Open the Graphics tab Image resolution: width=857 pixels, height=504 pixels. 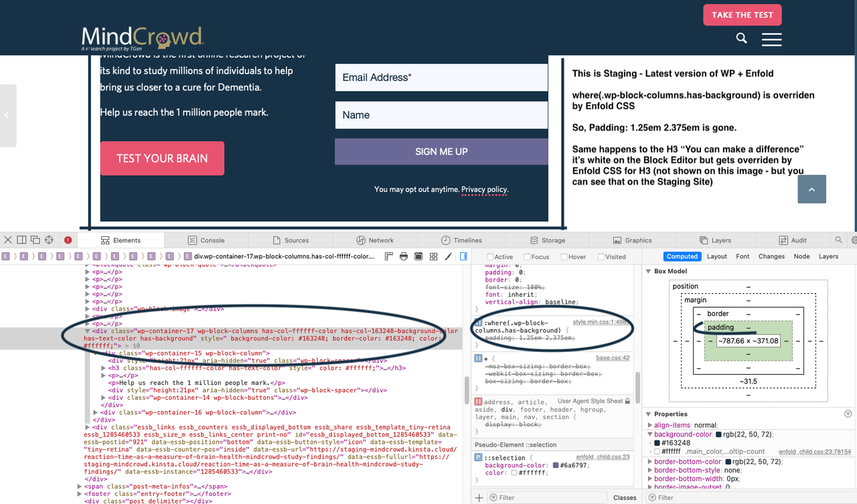coord(633,240)
